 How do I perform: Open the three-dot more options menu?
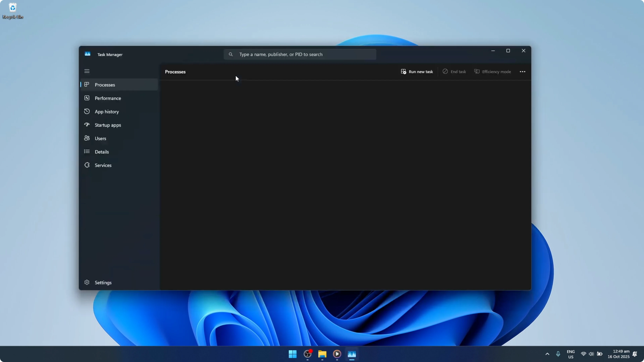(x=523, y=72)
